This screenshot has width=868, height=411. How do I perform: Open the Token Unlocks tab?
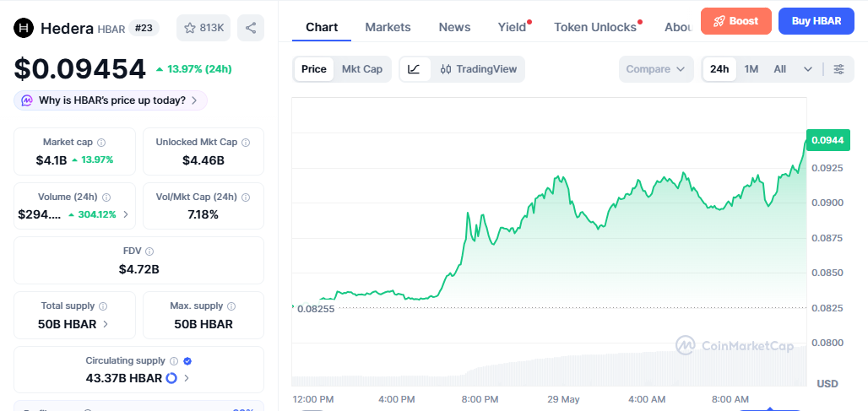pos(595,27)
